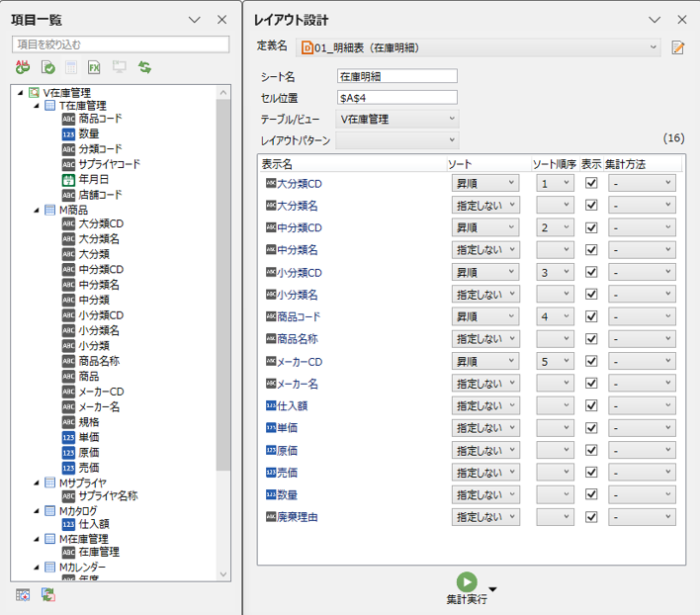700x615 pixels.
Task: Open the arrow menu beside 集計実行
Action: [492, 591]
